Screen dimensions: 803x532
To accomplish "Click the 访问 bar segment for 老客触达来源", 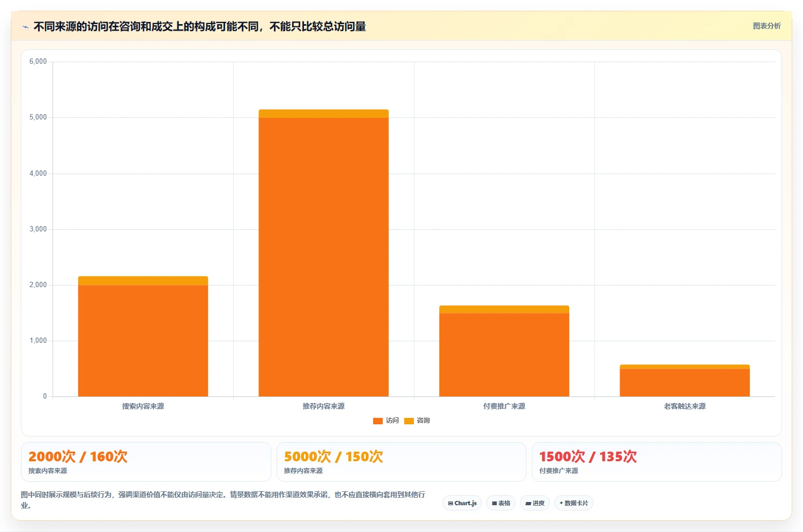I will point(685,383).
